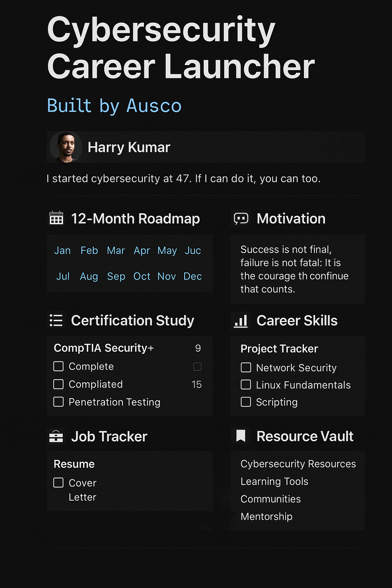Screen dimensions: 392x588
Task: Click the bar chart icon next to Career Skills
Action: point(241,321)
